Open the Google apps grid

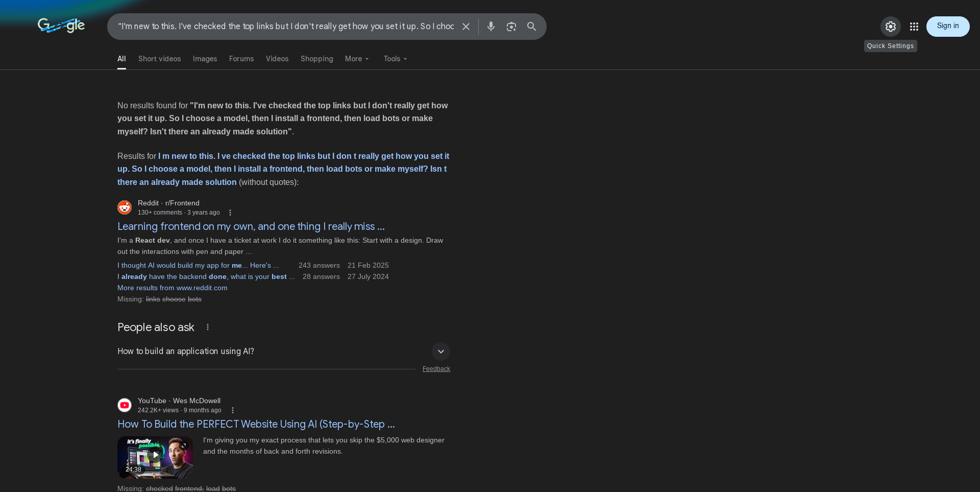point(914,27)
